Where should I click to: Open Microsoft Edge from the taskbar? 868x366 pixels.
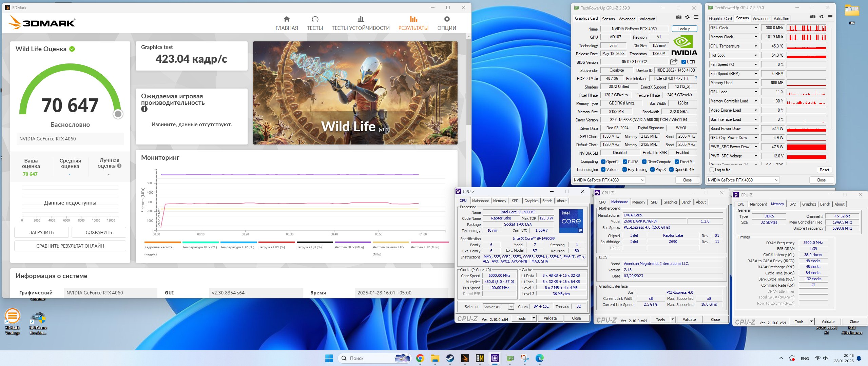(x=539, y=358)
